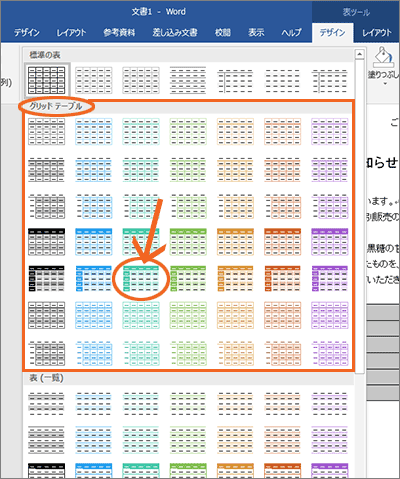Choose the purple header and first-column grid style
This screenshot has width=400, height=479.
330,279
